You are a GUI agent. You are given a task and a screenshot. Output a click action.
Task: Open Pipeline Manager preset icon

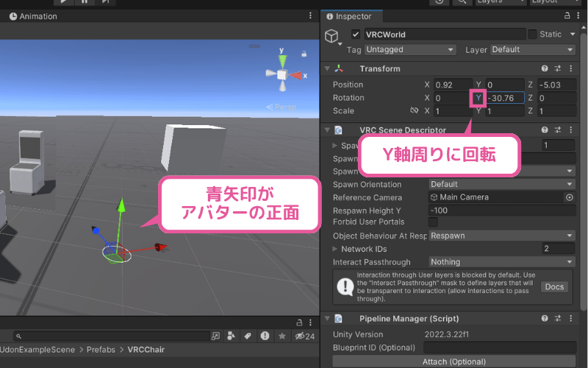coord(558,319)
